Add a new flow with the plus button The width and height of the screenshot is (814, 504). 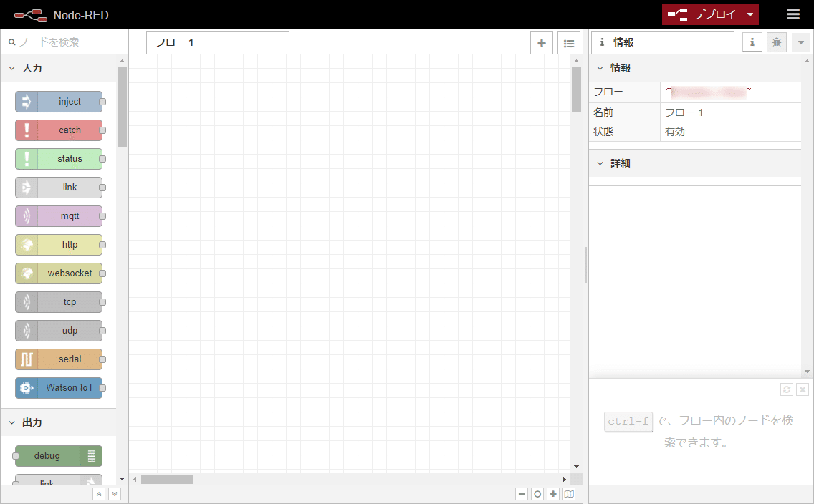click(x=541, y=42)
